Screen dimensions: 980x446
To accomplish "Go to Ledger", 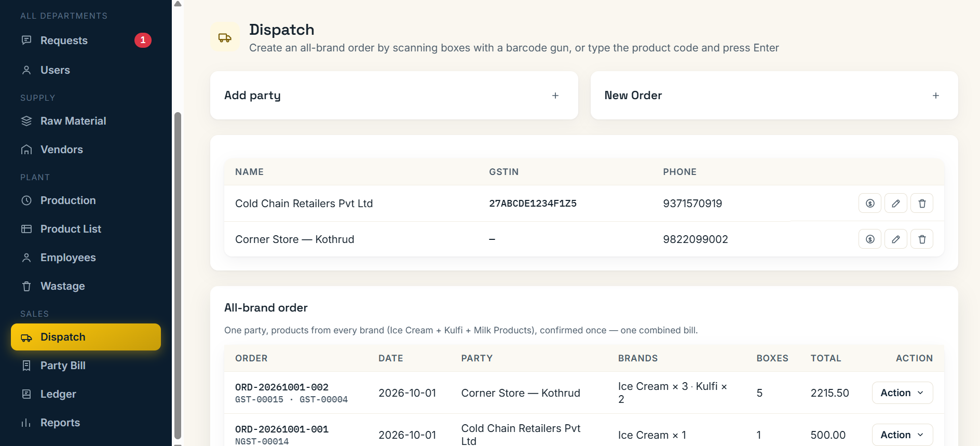I will click(x=86, y=394).
